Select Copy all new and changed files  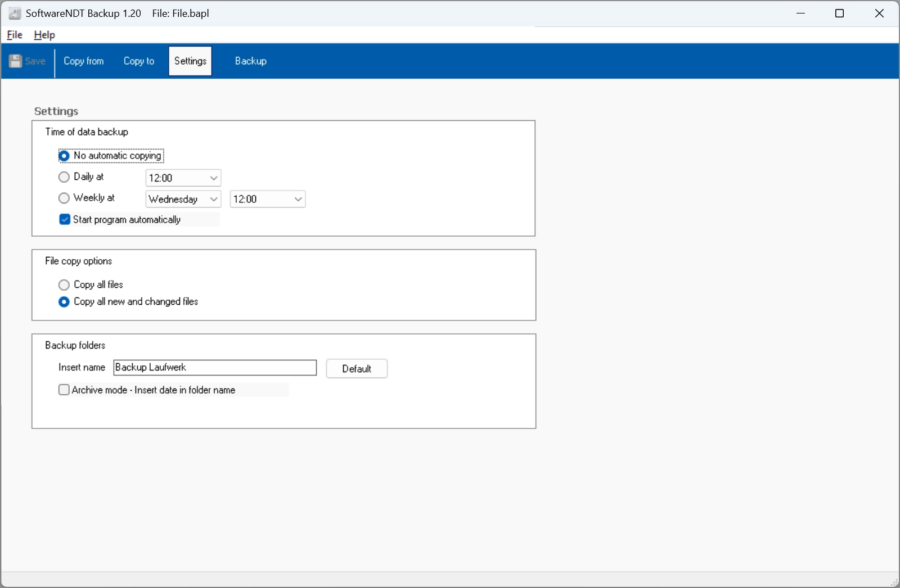pyautogui.click(x=64, y=302)
